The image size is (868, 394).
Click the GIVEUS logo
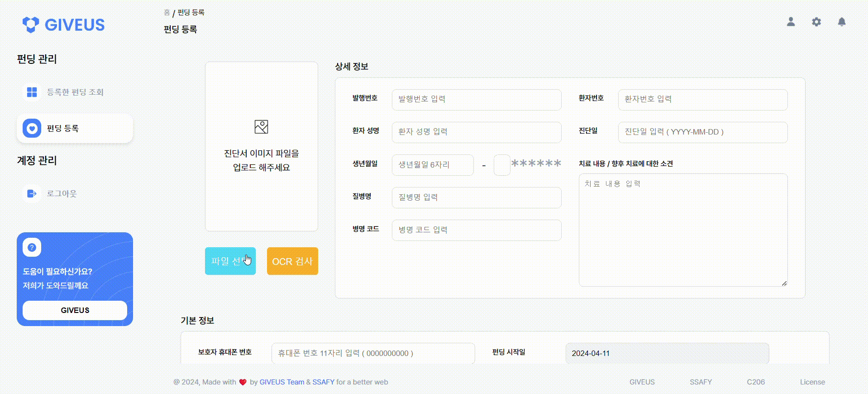click(63, 24)
